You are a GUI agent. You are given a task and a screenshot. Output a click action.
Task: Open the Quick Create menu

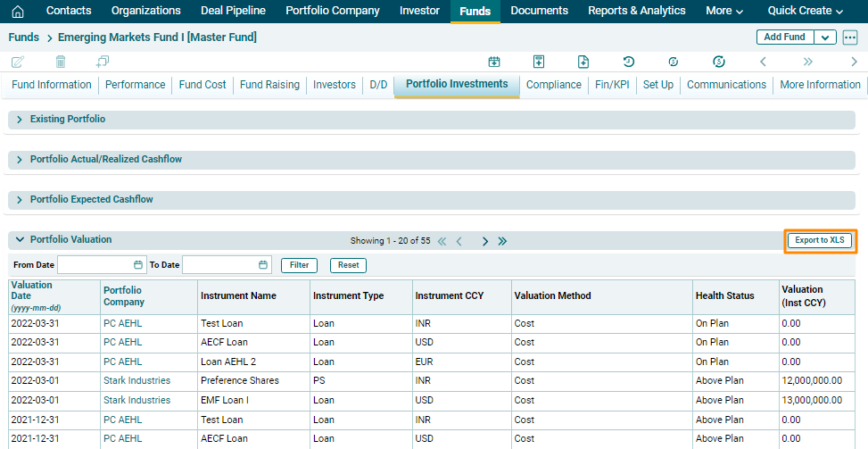[x=805, y=11]
